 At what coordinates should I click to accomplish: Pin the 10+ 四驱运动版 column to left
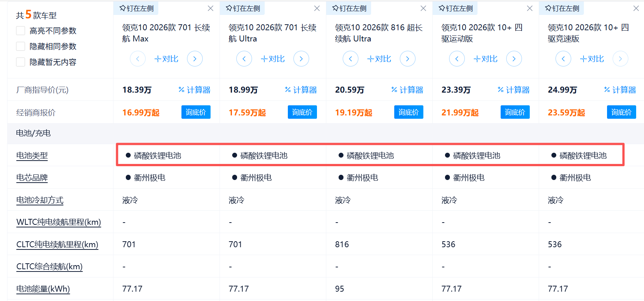click(455, 8)
